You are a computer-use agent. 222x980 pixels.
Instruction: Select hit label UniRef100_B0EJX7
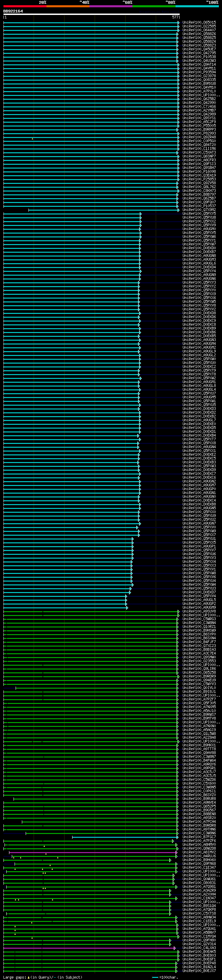click(x=199, y=971)
